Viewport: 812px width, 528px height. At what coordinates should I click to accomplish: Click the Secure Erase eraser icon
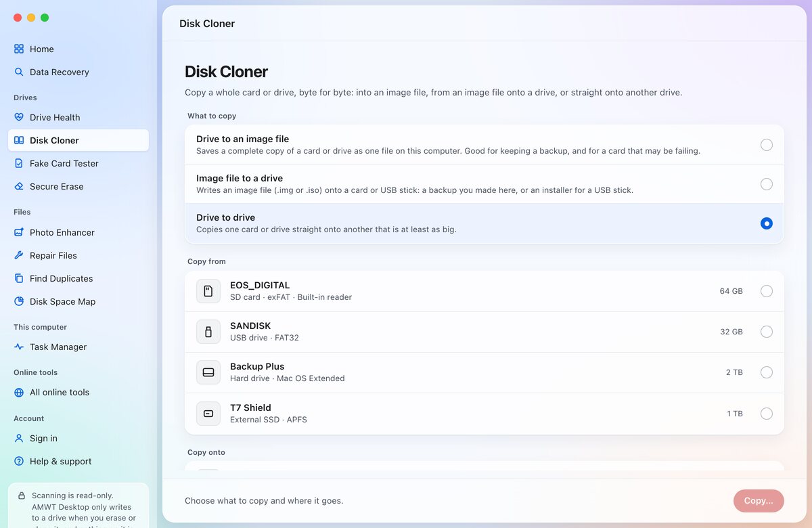tap(19, 186)
